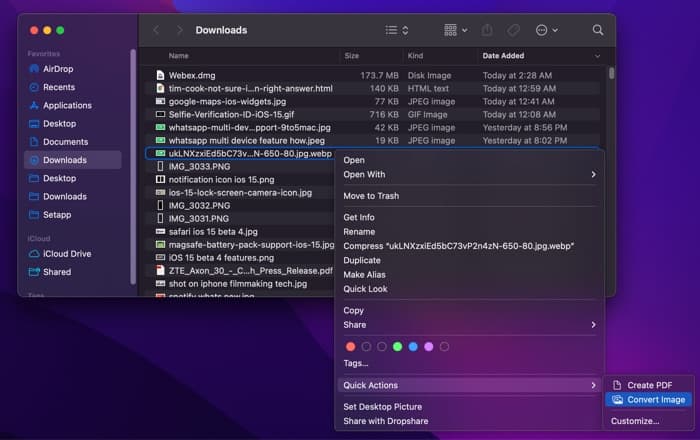Click the Convert Image icon
The height and width of the screenshot is (440, 700).
[x=617, y=399]
